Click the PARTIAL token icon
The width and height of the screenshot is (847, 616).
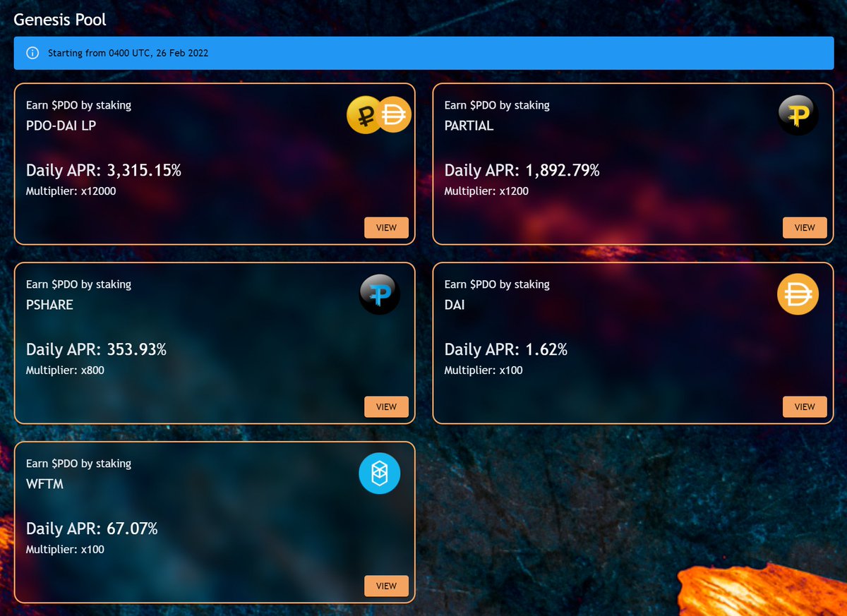(798, 114)
